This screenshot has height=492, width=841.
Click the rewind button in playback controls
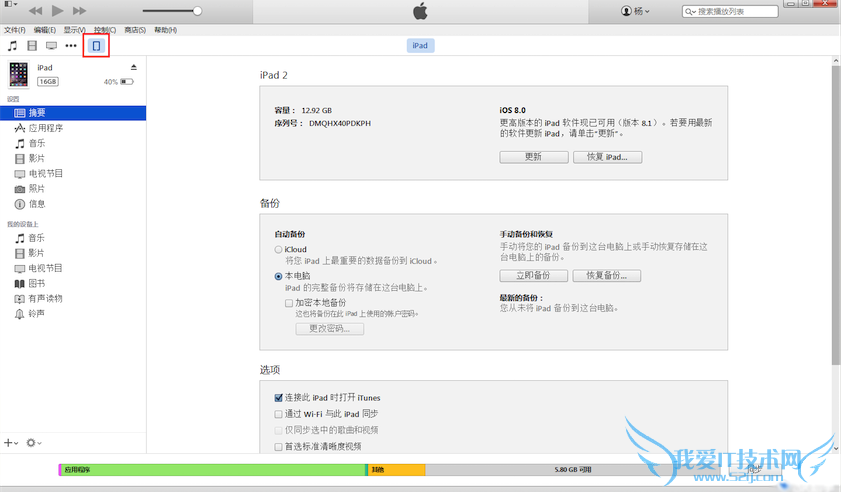point(35,11)
